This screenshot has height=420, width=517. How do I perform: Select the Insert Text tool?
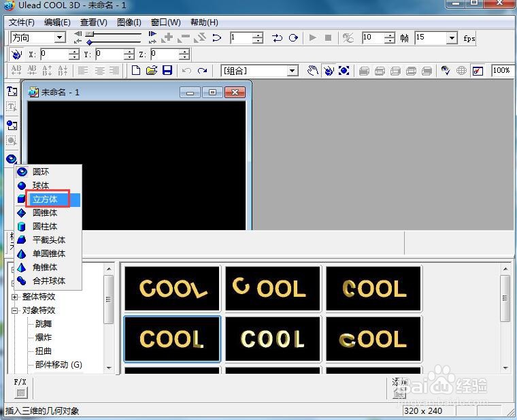(x=12, y=91)
